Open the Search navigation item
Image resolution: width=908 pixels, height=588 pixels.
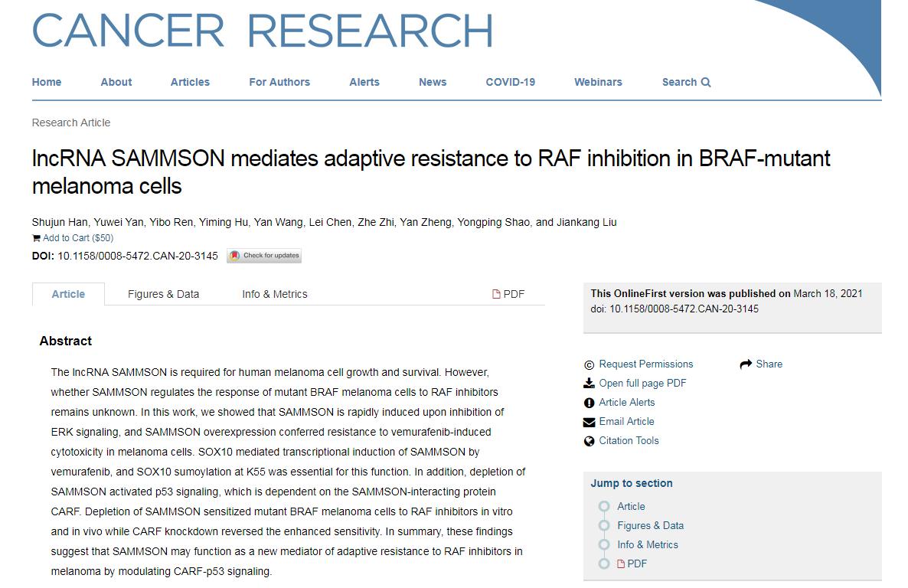686,82
